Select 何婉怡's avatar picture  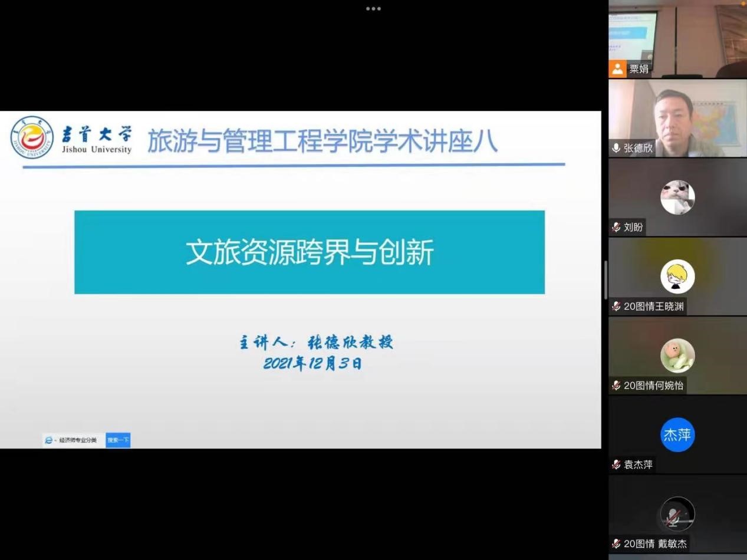[677, 355]
